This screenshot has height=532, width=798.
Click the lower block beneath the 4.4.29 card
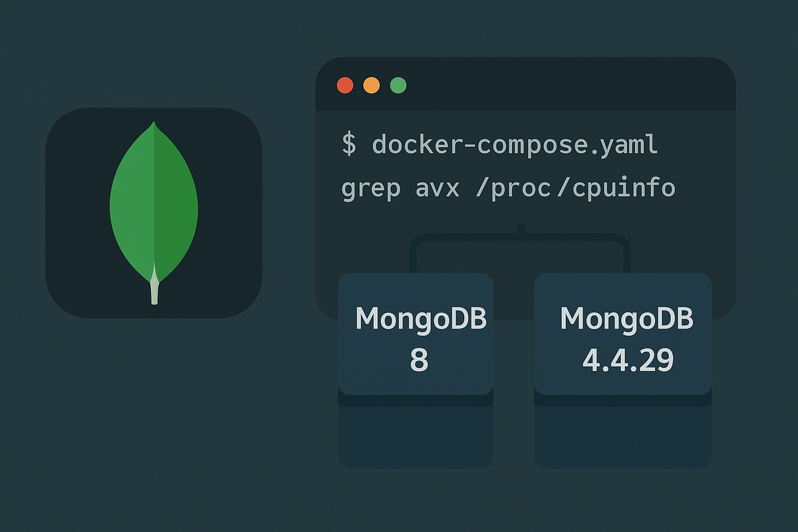pos(622,436)
